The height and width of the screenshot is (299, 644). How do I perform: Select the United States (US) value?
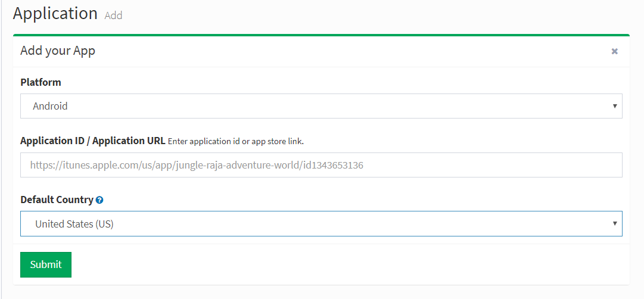(x=74, y=224)
